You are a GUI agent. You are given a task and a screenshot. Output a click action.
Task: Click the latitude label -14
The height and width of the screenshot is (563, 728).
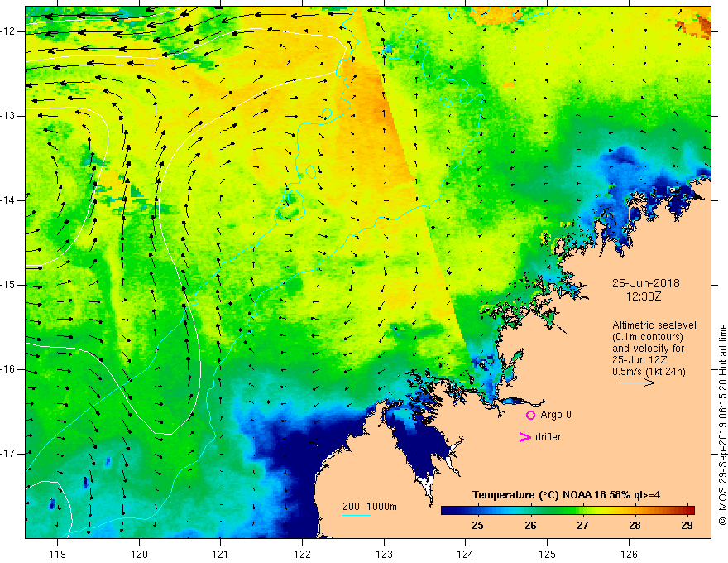(8, 200)
